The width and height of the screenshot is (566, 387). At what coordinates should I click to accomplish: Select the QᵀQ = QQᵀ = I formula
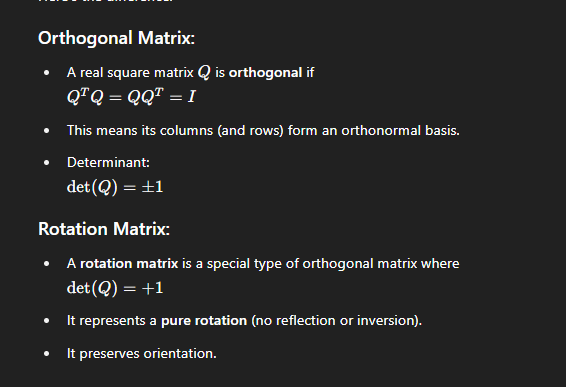(131, 97)
